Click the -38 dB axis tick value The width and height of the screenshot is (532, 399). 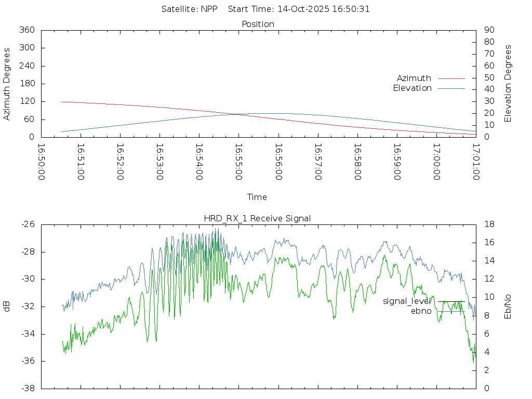click(x=28, y=389)
